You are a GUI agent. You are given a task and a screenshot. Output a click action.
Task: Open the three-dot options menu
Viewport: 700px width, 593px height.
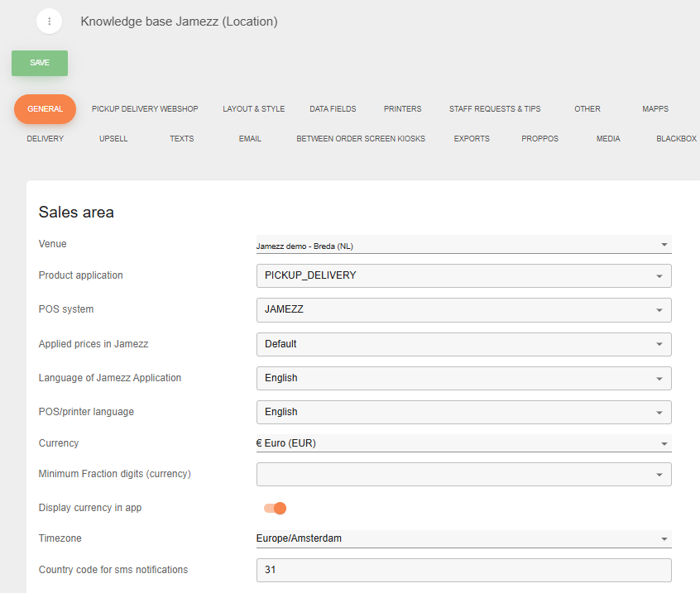[x=50, y=22]
